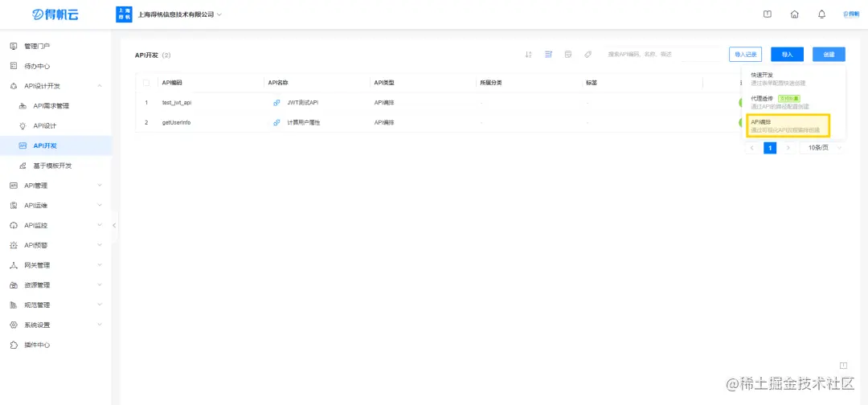Click the 所属分类 column header
The image size is (868, 405).
pos(491,83)
